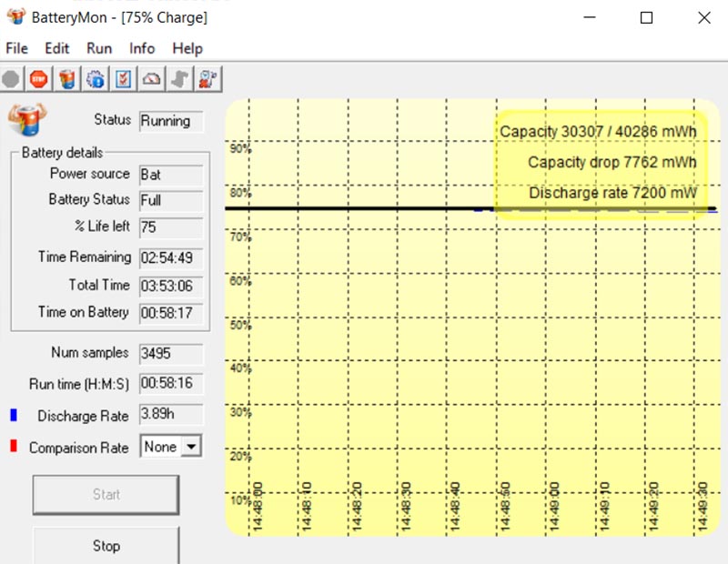Image resolution: width=728 pixels, height=564 pixels.
Task: Click the Discharge Rate field 3.89h
Action: [171, 414]
